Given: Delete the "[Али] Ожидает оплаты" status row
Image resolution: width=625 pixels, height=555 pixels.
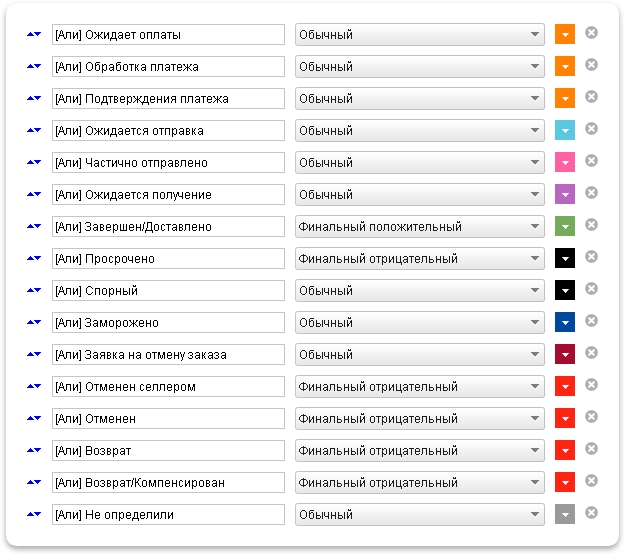Looking at the screenshot, I should coord(591,33).
